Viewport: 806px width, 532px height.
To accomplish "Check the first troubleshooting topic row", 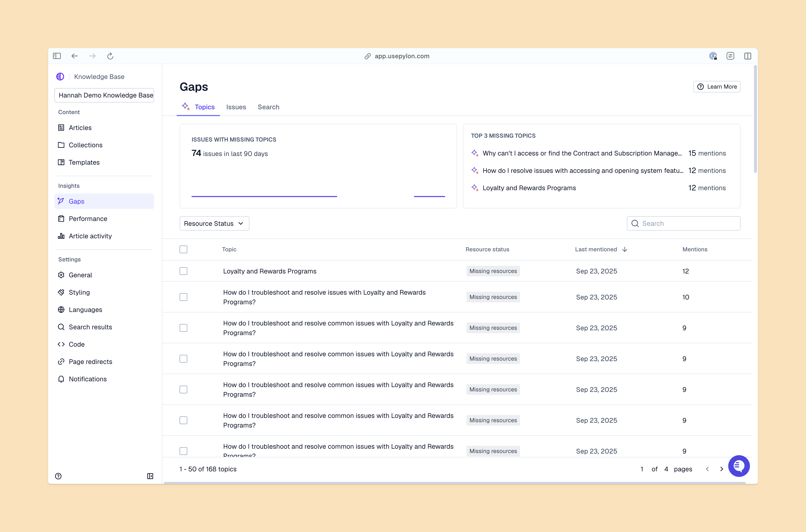I will tap(183, 297).
